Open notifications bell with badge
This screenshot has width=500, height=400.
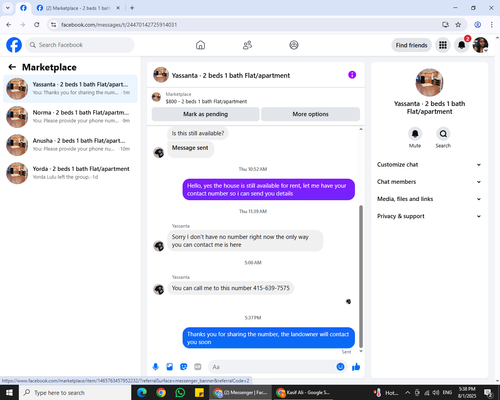point(462,45)
